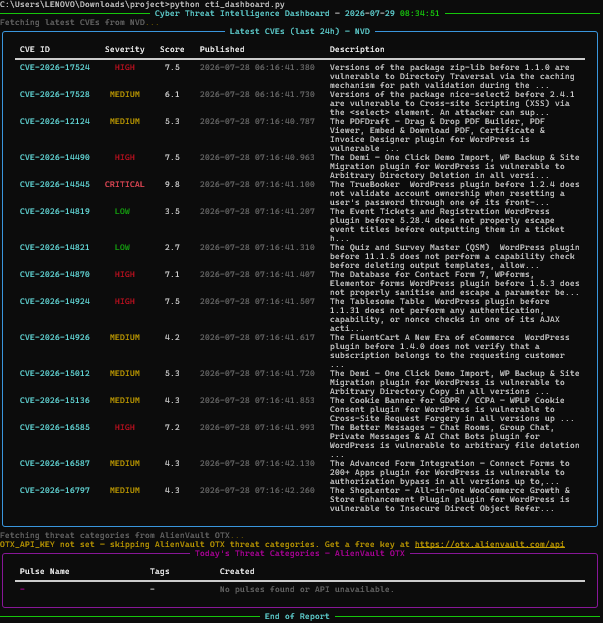Click the ShopLentor plugin description
The height and width of the screenshot is (623, 603).
pyautogui.click(x=450, y=499)
